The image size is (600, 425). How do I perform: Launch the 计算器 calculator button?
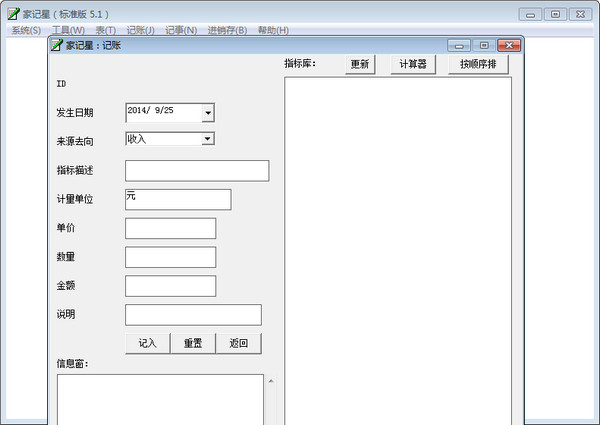click(413, 64)
